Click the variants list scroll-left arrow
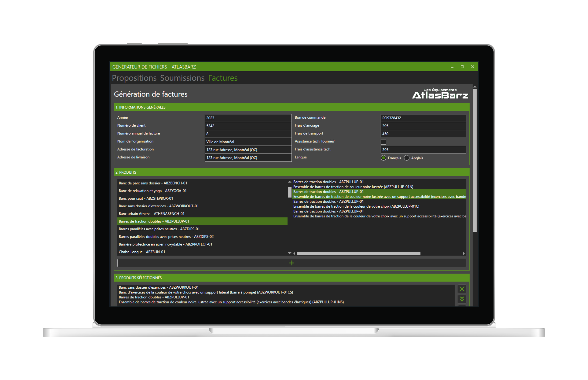The height and width of the screenshot is (380, 588). pos(294,253)
